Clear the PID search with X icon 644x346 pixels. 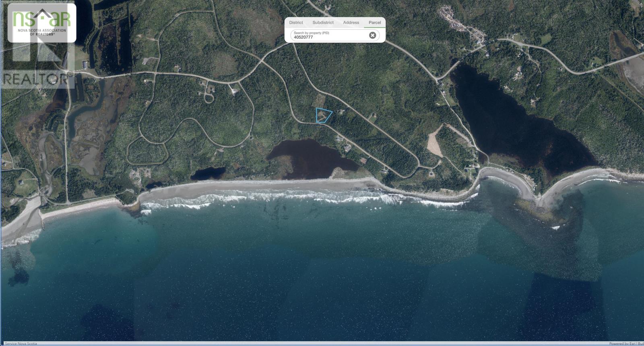[373, 35]
